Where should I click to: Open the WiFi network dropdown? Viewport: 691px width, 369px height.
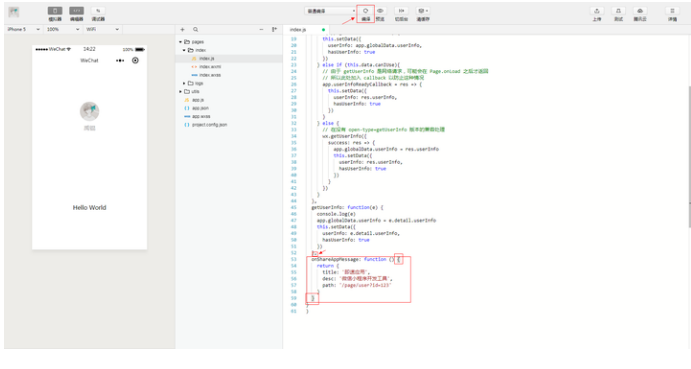tap(102, 30)
